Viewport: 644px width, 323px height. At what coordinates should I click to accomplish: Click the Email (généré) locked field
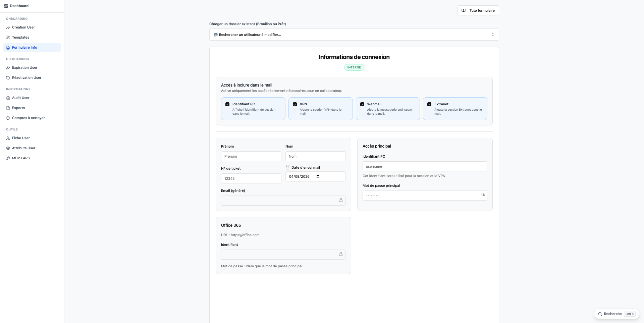[x=283, y=201]
